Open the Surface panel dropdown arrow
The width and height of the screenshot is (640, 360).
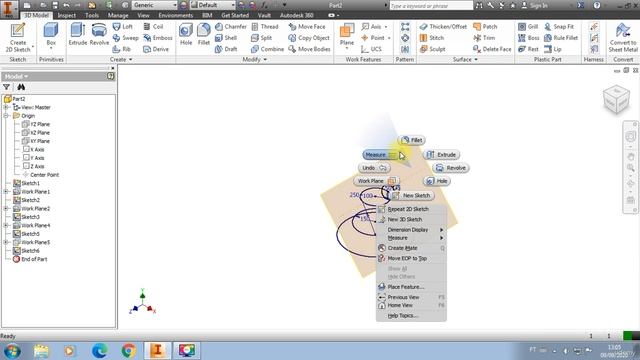point(476,60)
